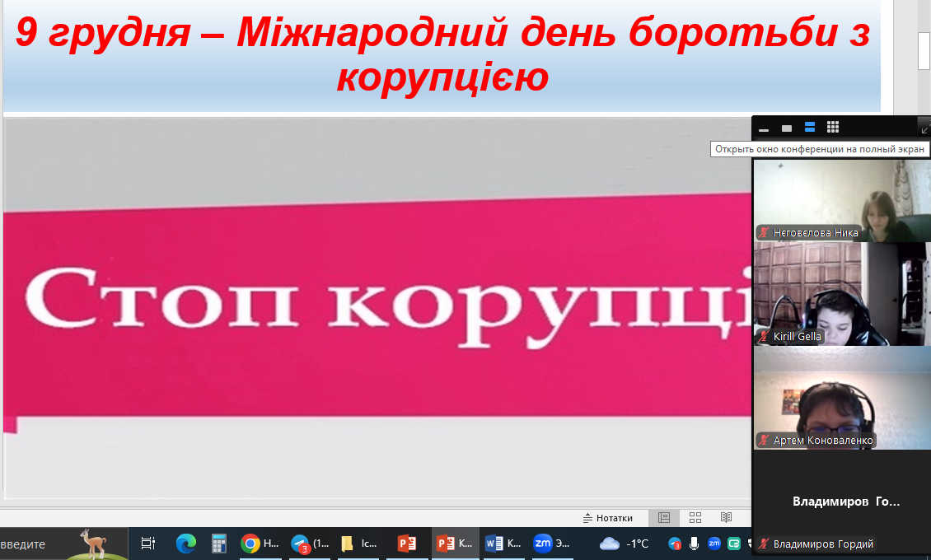Minimize the Zoom video panel to hide thumbnails
931x560 pixels.
coord(764,128)
